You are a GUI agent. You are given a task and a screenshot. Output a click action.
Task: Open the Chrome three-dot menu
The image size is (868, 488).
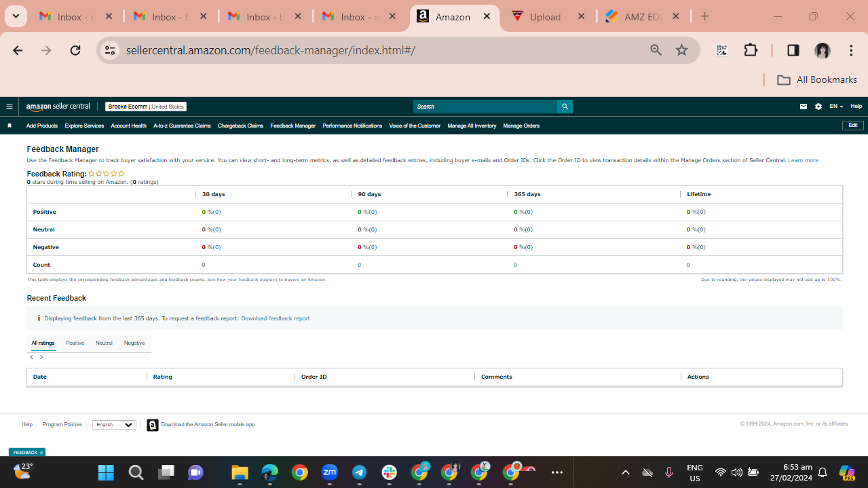(x=851, y=50)
